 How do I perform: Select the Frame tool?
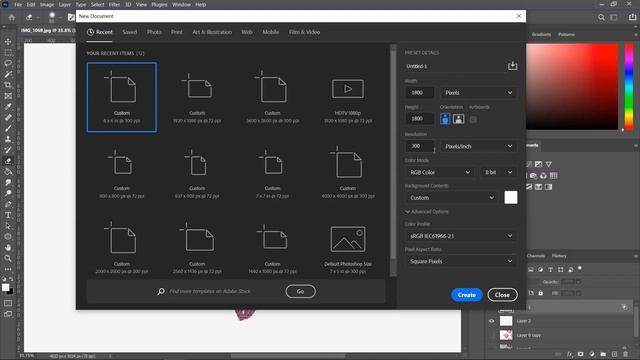pos(8,96)
